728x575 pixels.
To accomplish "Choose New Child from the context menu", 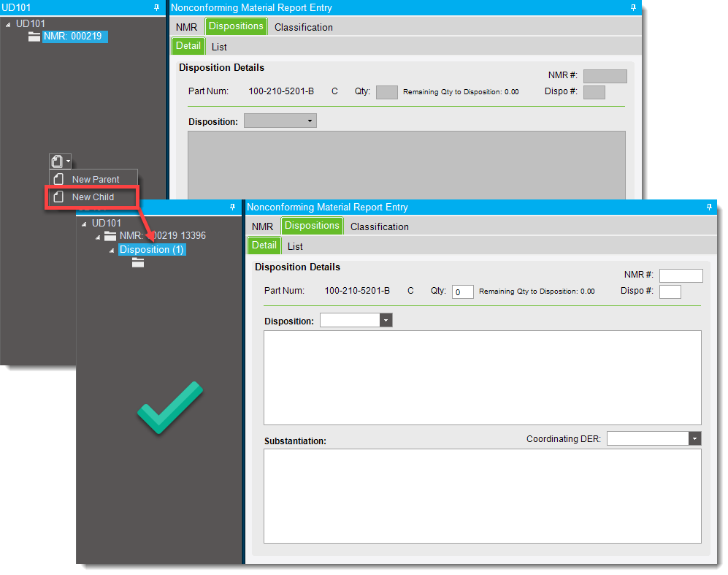I will [x=95, y=197].
